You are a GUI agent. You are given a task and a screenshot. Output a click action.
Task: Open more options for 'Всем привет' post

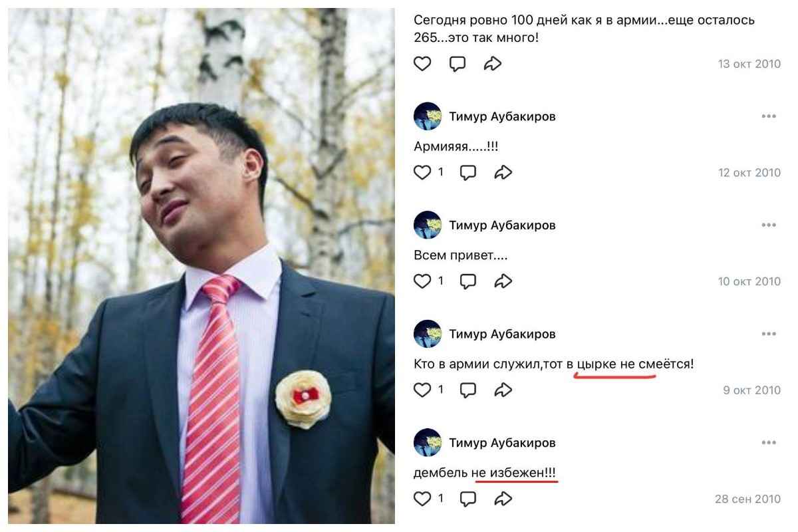[x=769, y=225]
